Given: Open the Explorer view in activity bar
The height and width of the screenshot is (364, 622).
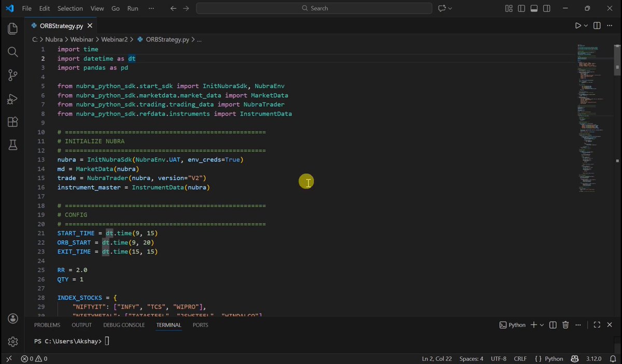Looking at the screenshot, I should (x=12, y=29).
